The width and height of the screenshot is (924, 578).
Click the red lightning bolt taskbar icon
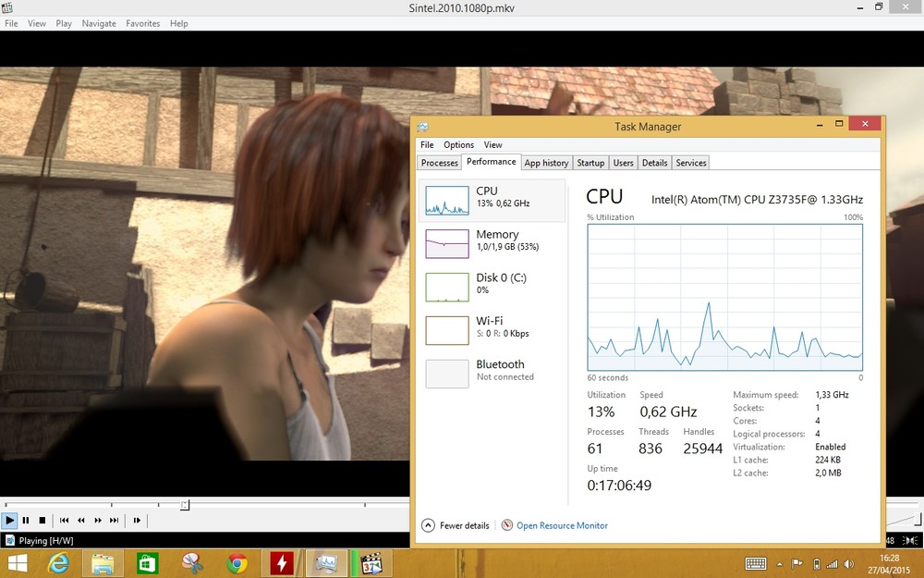pos(282,564)
